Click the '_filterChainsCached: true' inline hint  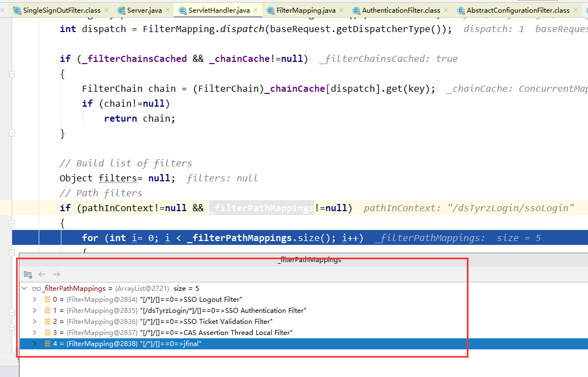(388, 59)
